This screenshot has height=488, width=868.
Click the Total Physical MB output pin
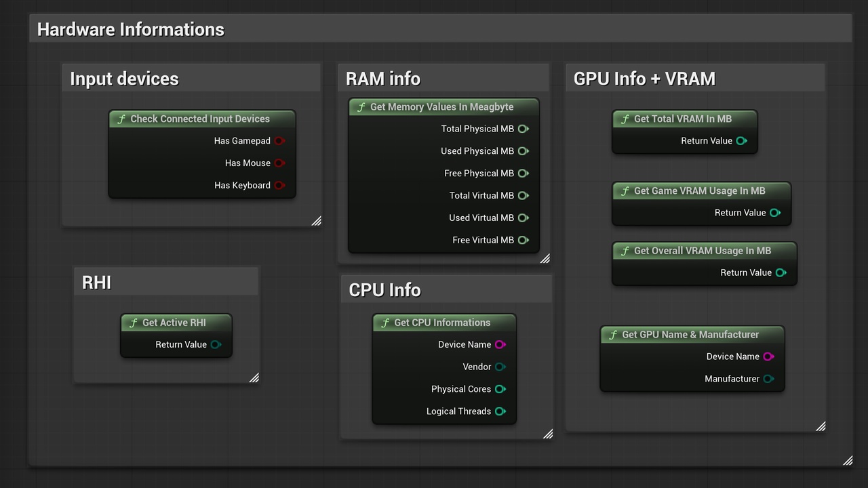click(524, 129)
